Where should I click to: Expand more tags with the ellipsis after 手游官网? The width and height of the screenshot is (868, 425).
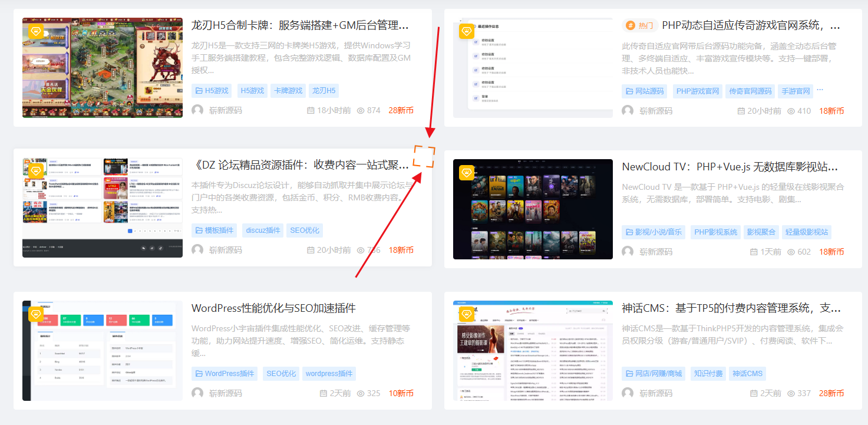pos(820,91)
